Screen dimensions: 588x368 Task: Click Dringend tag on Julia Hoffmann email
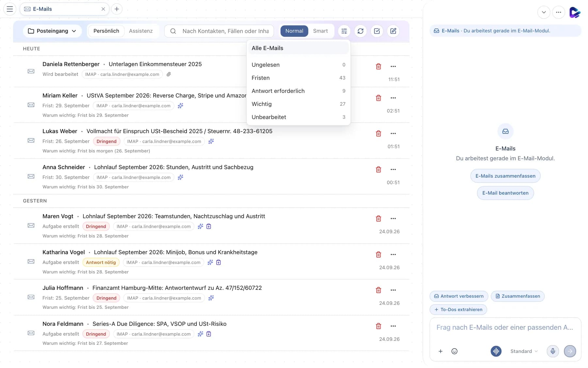coord(106,298)
